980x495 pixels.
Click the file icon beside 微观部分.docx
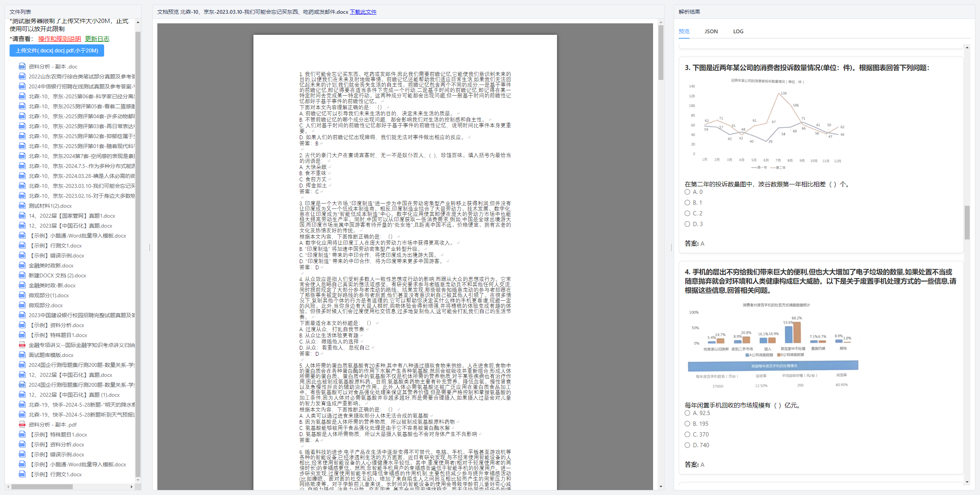click(22, 305)
